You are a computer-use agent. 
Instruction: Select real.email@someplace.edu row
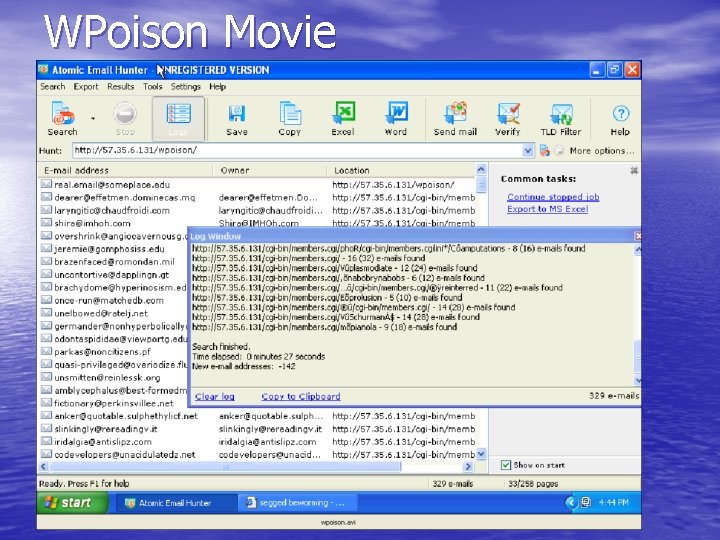coord(257,185)
